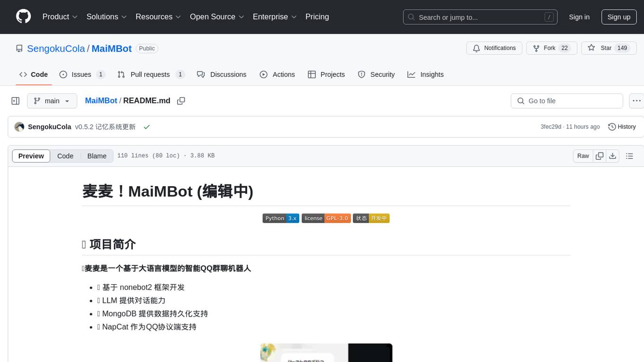Switch to the Discussions tab
Screen dimensions: 644x362
[222, 74]
